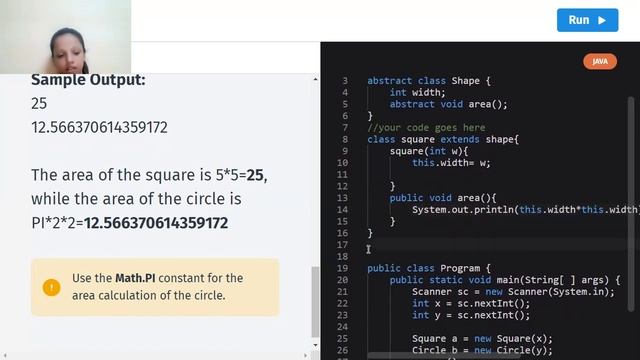Screen dimensions: 640x360
Task: Click the 'this.width= w;' code line
Action: tap(451, 163)
